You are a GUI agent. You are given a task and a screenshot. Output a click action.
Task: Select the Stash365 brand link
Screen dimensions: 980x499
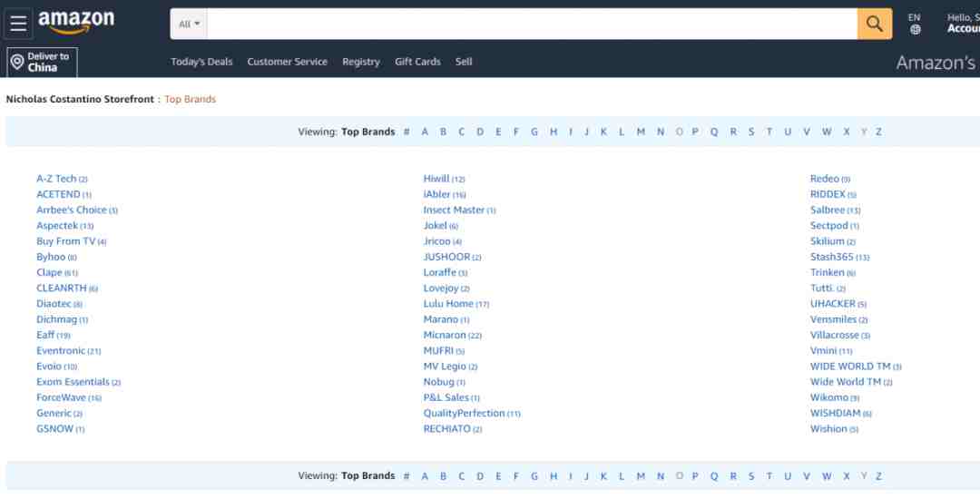(x=831, y=257)
